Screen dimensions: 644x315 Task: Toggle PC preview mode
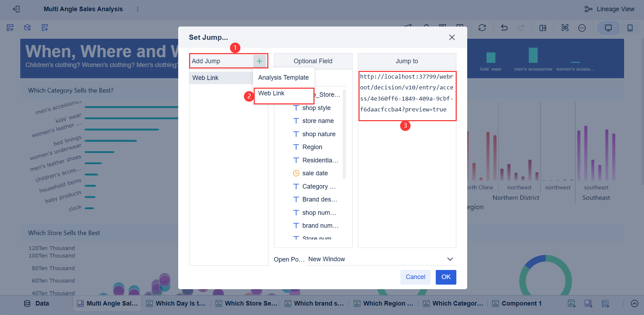[608, 28]
